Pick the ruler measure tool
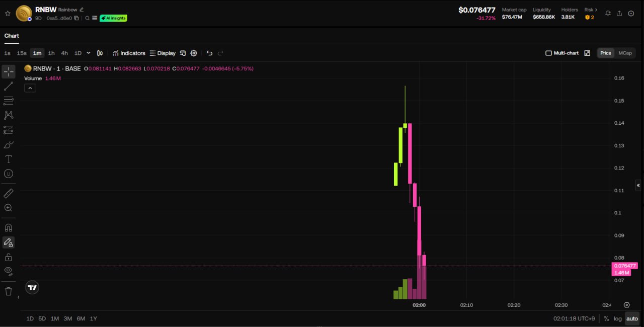 9,193
